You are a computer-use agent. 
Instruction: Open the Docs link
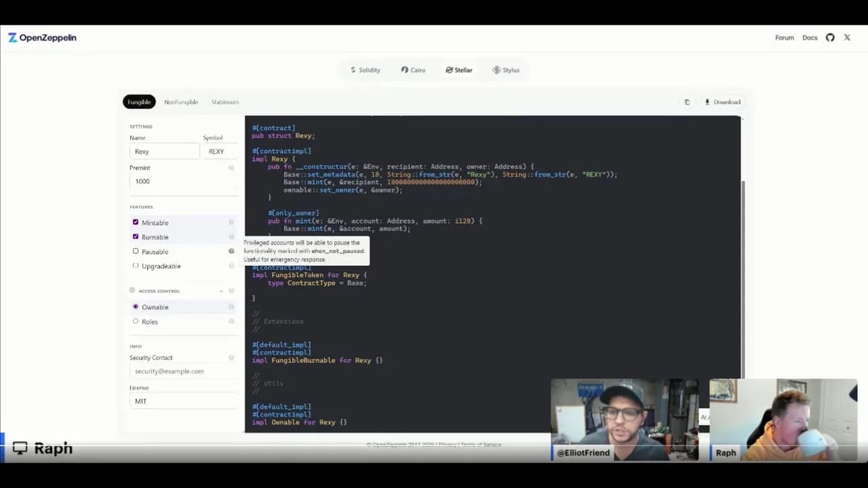tap(810, 38)
